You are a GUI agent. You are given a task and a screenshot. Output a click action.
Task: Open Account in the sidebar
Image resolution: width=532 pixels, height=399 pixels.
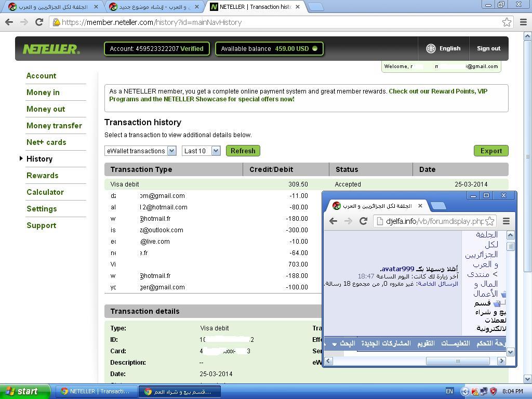(x=42, y=76)
